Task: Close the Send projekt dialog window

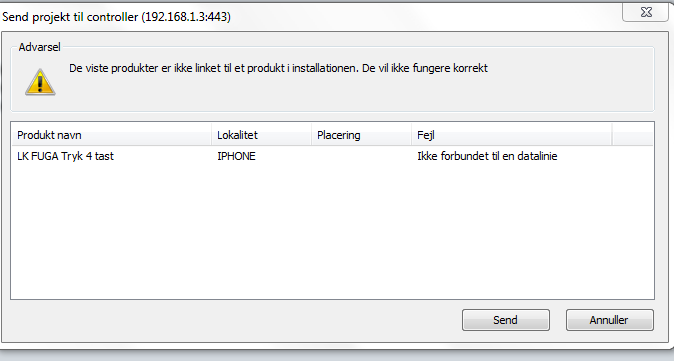Action: point(646,12)
